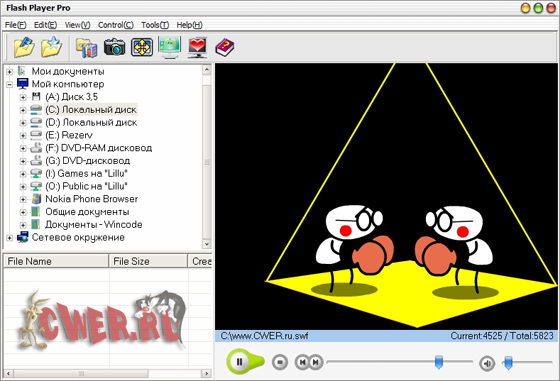
Task: Click the favorites folder with star icon
Action: (x=51, y=47)
